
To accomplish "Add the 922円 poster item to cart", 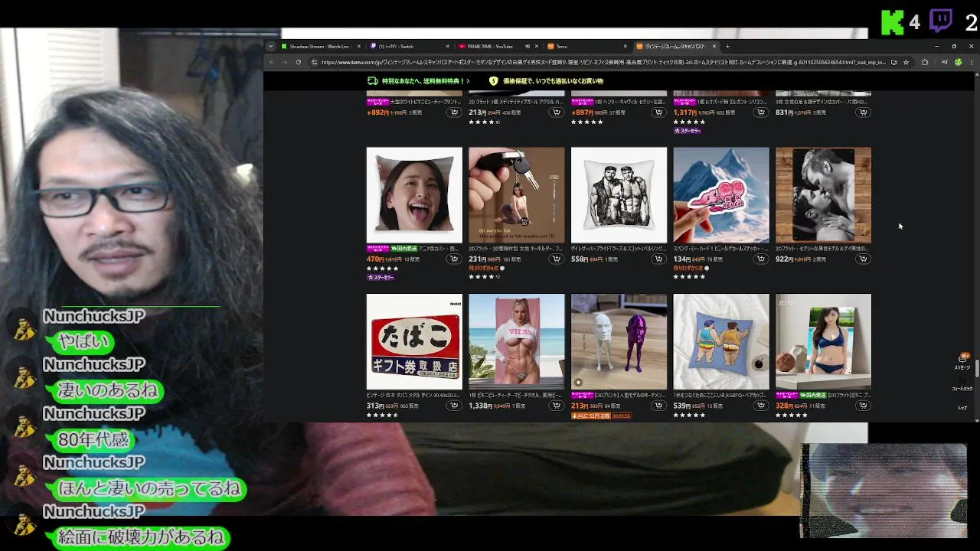I will coord(863,259).
